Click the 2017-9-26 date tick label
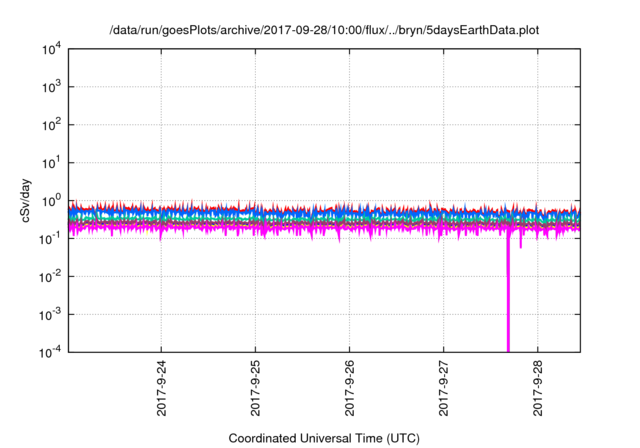 (x=349, y=388)
